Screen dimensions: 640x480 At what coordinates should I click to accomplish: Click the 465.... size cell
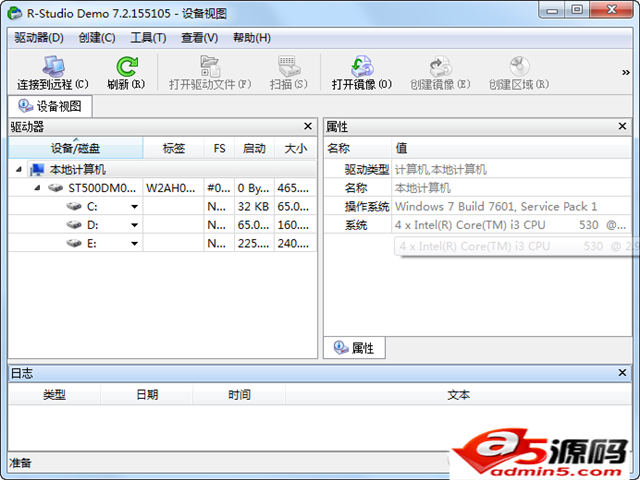click(x=296, y=188)
